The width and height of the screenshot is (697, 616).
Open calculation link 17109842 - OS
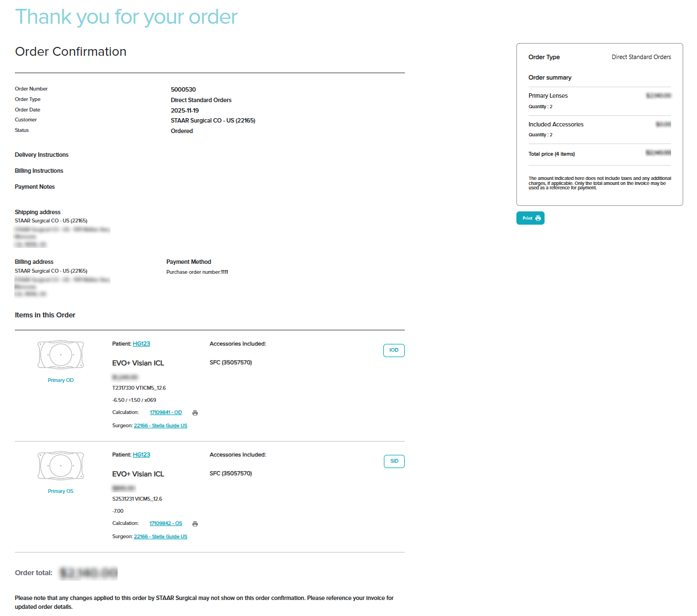point(166,523)
